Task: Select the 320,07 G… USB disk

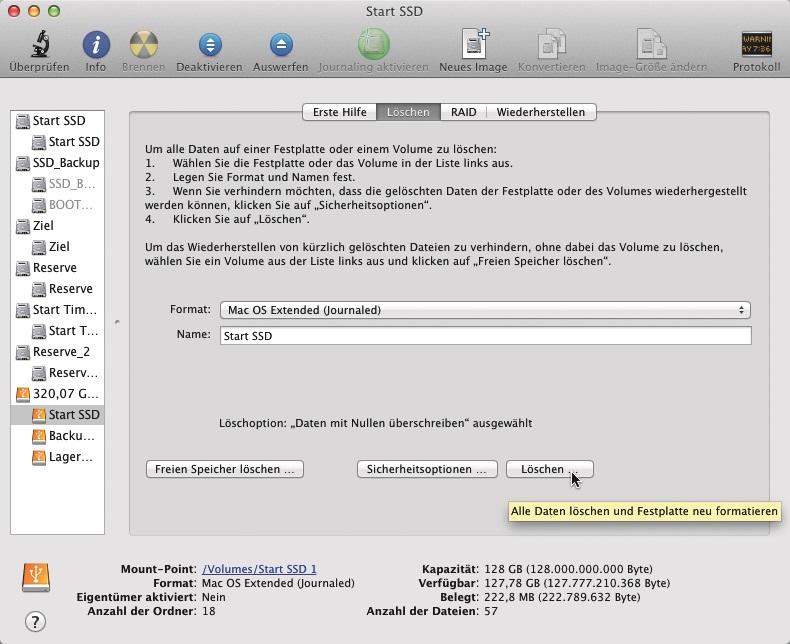Action: pyautogui.click(x=57, y=394)
